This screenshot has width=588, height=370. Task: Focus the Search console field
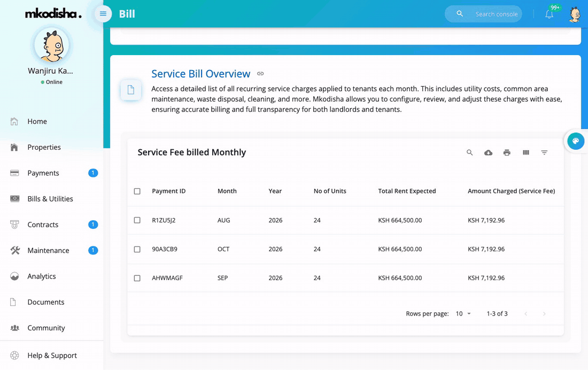[x=496, y=14]
